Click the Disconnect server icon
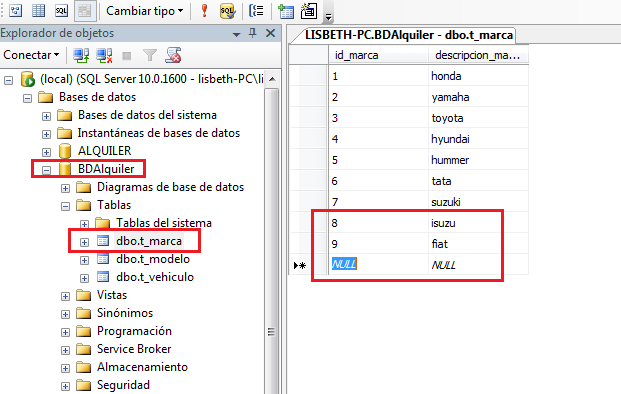Viewport: 621px width, 394px height. (104, 55)
